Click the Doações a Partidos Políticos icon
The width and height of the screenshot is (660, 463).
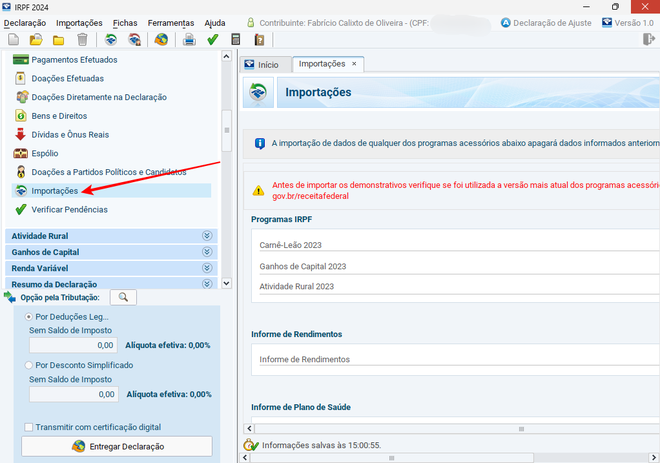pos(21,172)
